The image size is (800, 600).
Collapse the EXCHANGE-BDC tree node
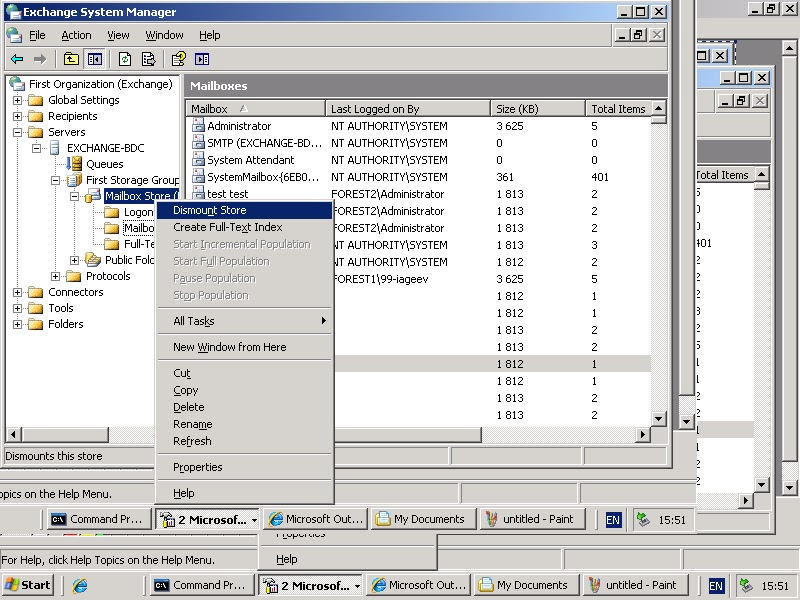point(36,148)
